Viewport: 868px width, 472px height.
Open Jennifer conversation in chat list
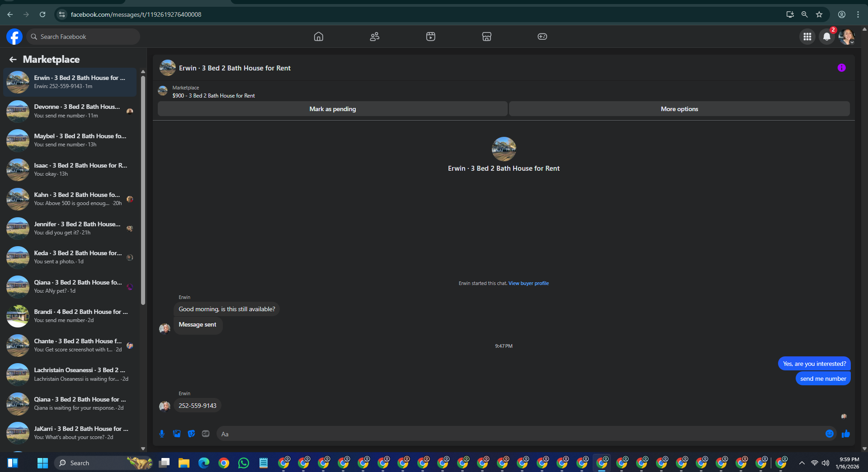click(70, 228)
